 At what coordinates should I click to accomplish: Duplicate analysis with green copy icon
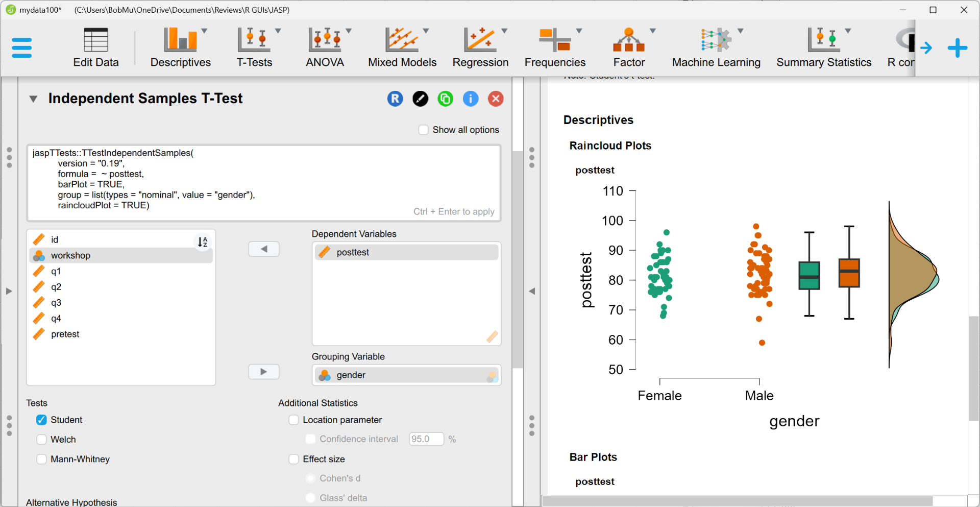pos(445,99)
